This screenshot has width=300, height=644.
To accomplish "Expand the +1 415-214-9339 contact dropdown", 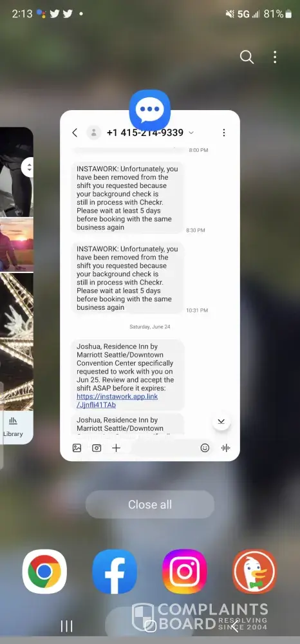I will [x=191, y=133].
